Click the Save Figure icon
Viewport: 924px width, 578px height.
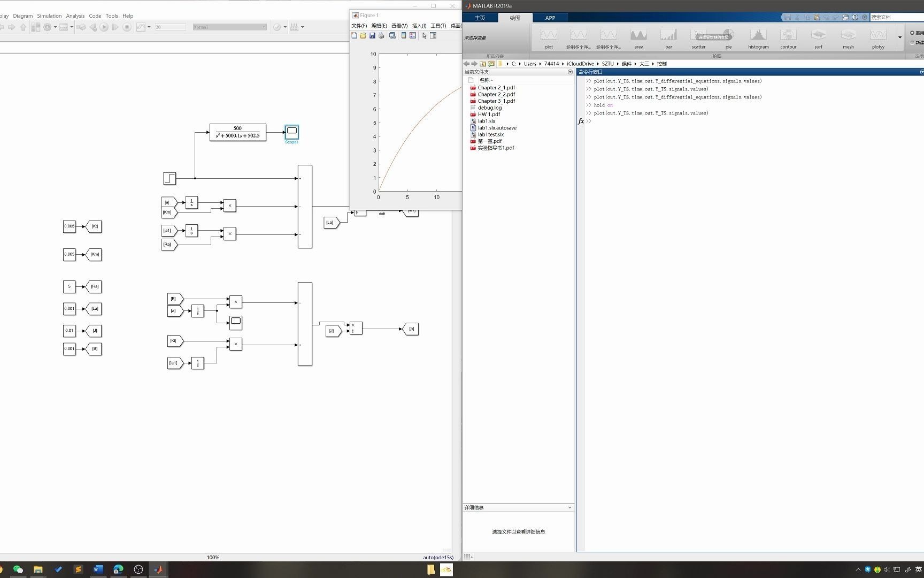click(x=372, y=35)
